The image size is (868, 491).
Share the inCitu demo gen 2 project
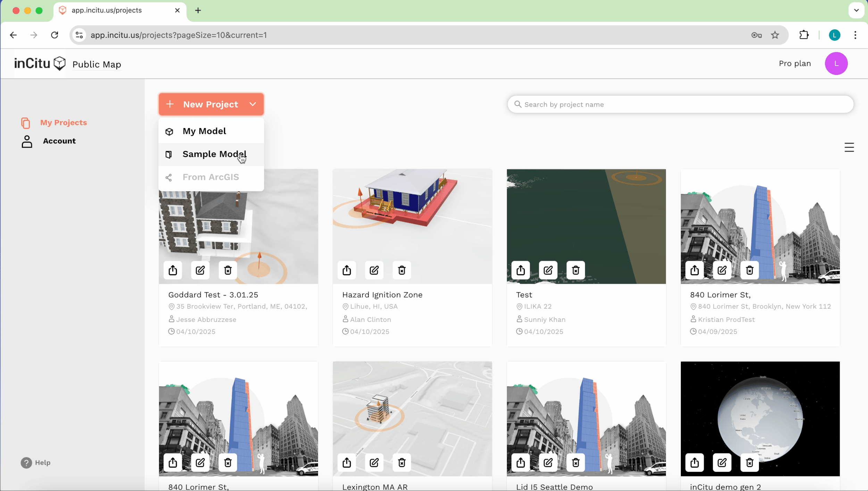tap(694, 463)
